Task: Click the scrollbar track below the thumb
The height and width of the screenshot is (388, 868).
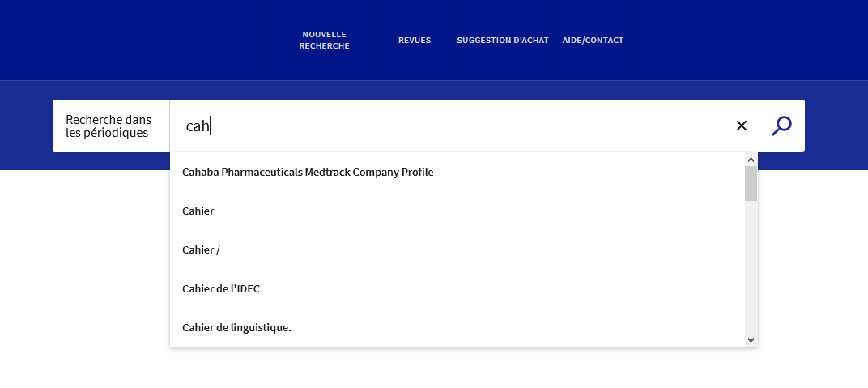Action: [x=751, y=267]
